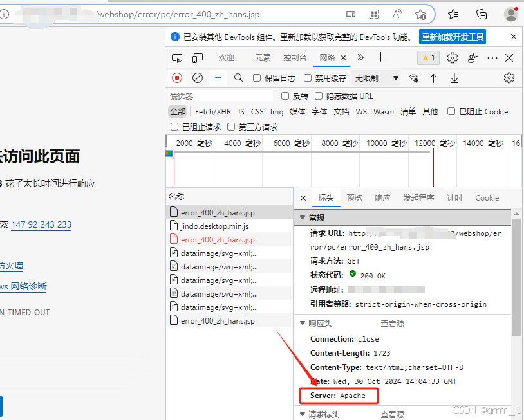Click the 重新加载开发工具 button
Image resolution: width=524 pixels, height=420 pixels.
pos(453,37)
